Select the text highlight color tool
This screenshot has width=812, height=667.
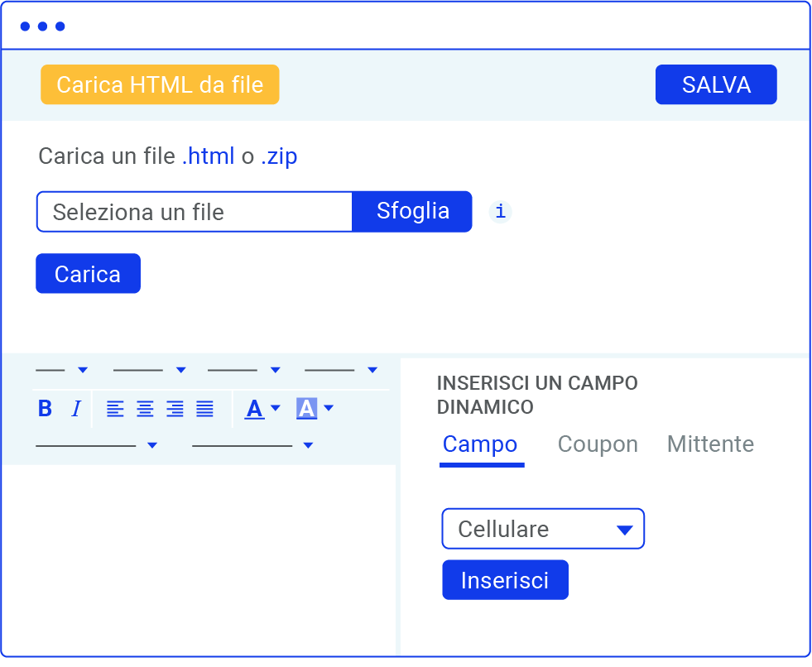pos(307,408)
